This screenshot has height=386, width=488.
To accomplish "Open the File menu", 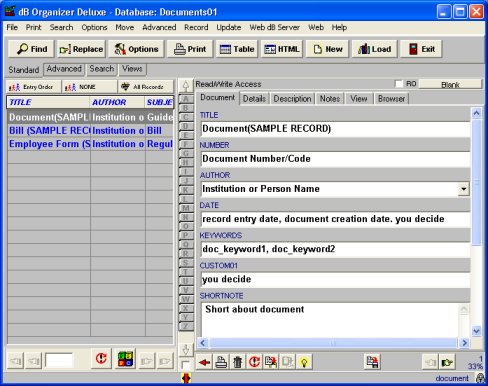I will coord(12,27).
